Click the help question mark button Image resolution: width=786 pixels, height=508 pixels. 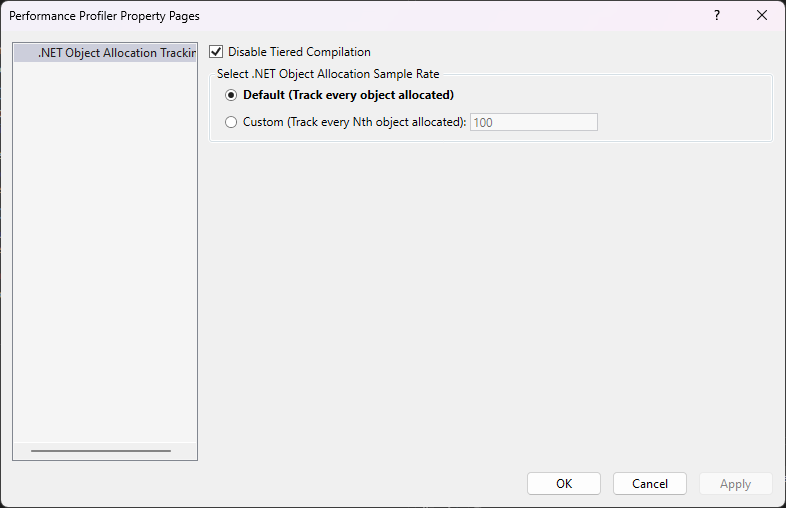point(716,16)
